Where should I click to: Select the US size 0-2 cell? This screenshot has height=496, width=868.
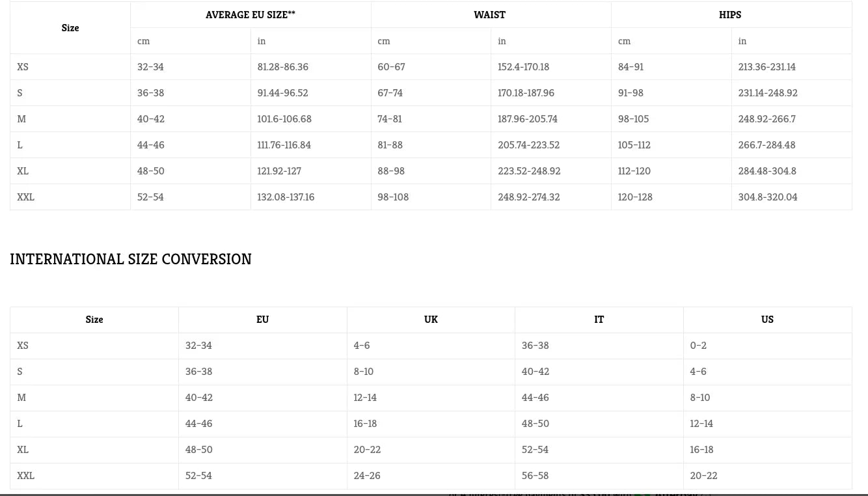click(698, 346)
